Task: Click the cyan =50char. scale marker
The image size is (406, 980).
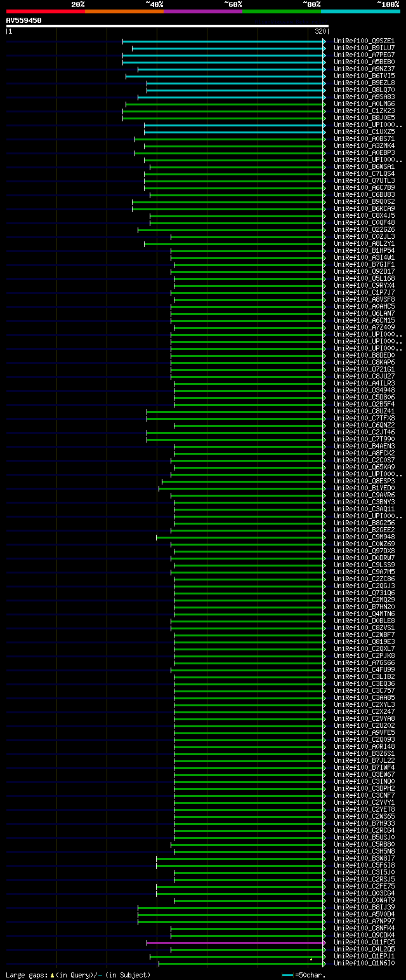Action: tap(289, 974)
